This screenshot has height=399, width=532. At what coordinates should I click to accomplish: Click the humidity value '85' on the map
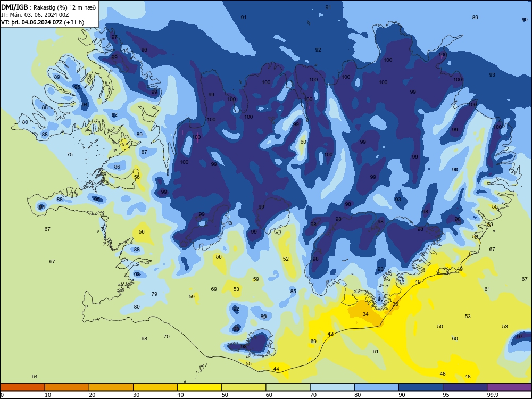[293, 291]
